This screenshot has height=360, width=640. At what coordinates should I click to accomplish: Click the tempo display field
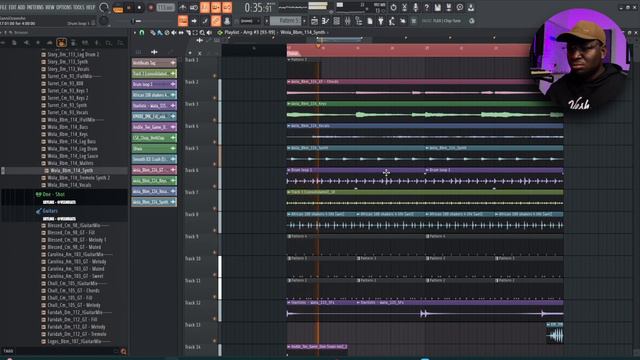[165, 8]
